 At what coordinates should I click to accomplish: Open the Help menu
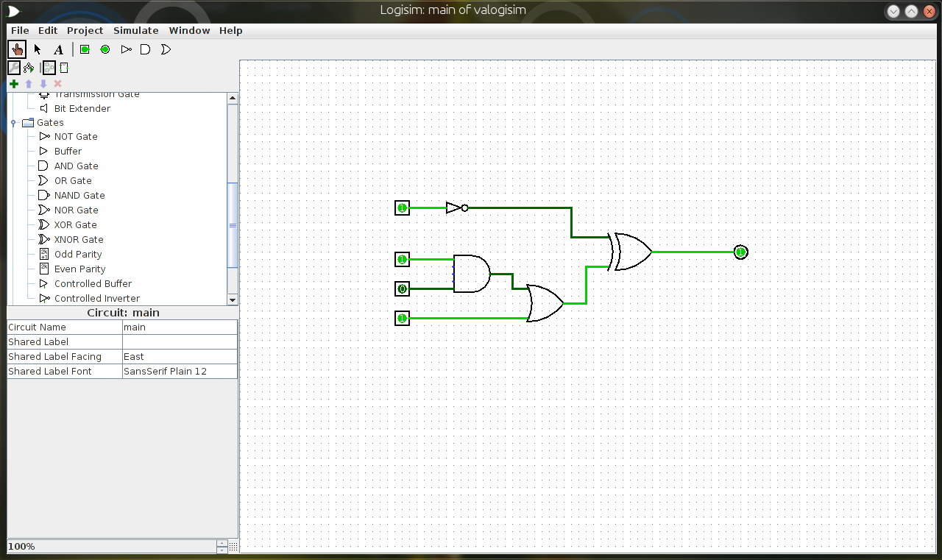(230, 30)
